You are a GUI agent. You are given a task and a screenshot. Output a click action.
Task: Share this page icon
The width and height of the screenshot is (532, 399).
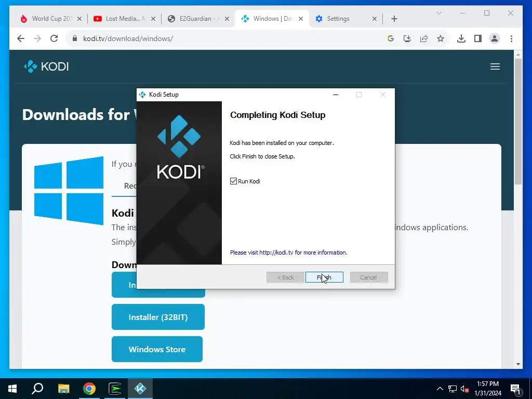(x=424, y=38)
